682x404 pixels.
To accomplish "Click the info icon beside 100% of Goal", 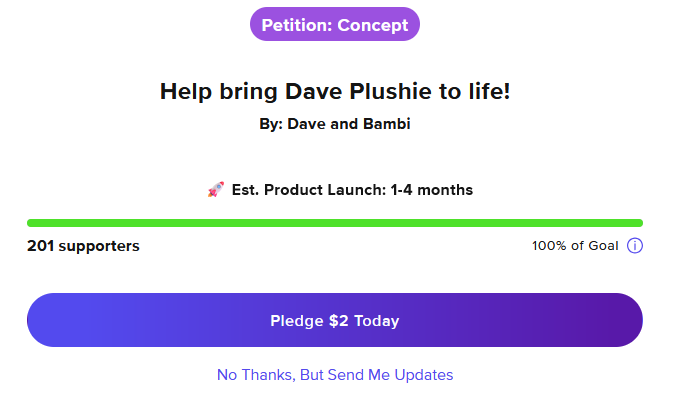I will (x=634, y=246).
